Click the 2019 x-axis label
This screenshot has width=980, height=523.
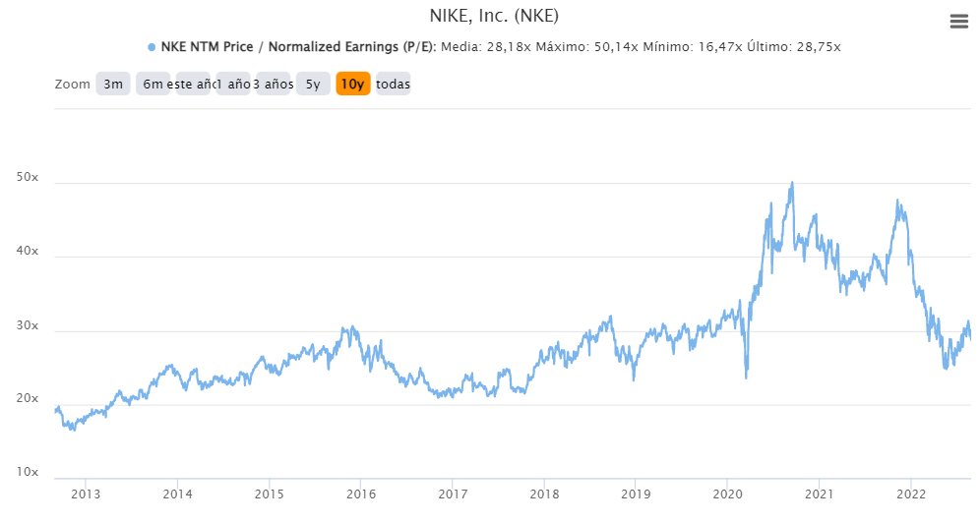(636, 494)
